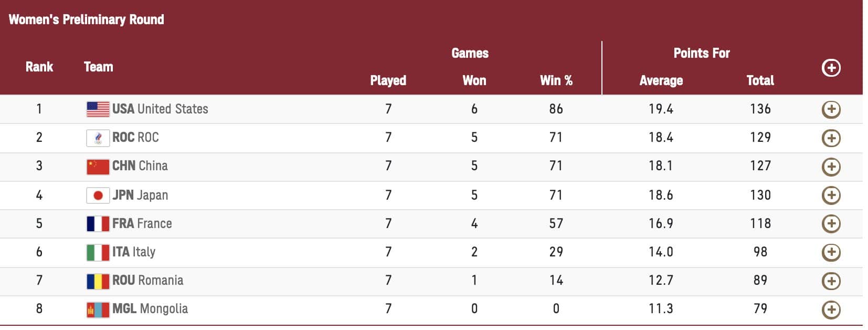This screenshot has height=330, width=868.
Task: Expand the France row plus icon
Action: 831,224
